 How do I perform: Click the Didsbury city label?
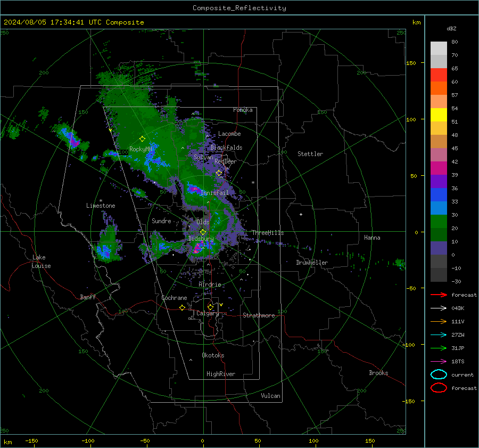(201, 239)
